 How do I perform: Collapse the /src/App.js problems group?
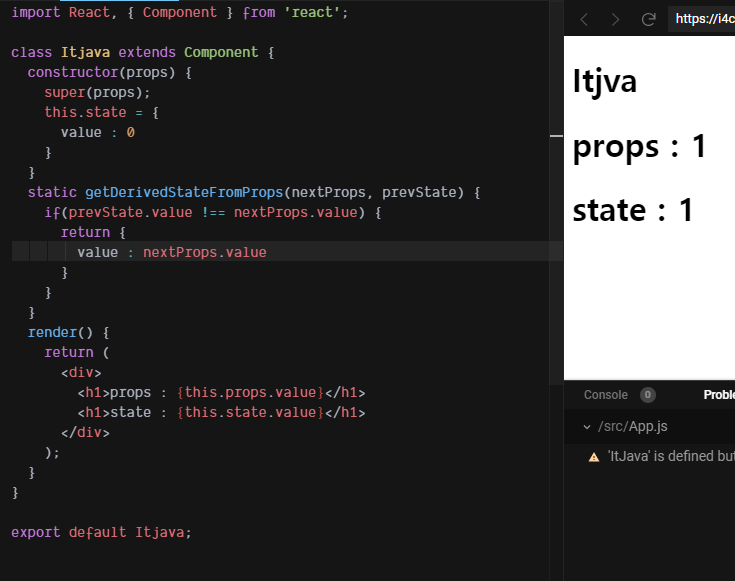tap(587, 427)
